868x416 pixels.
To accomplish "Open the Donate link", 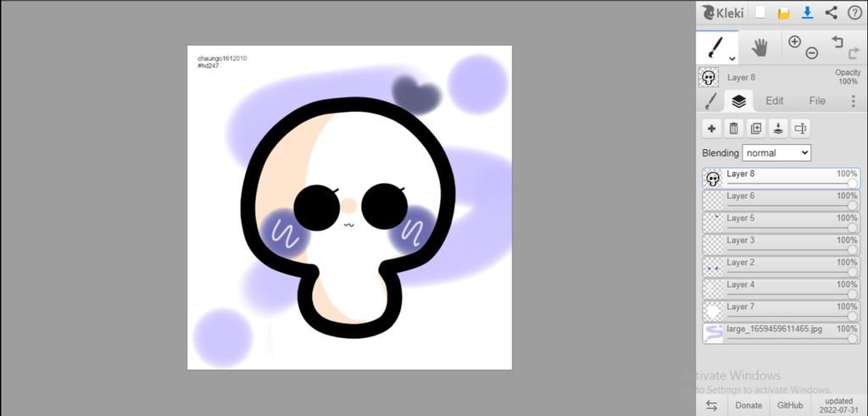I will (748, 406).
